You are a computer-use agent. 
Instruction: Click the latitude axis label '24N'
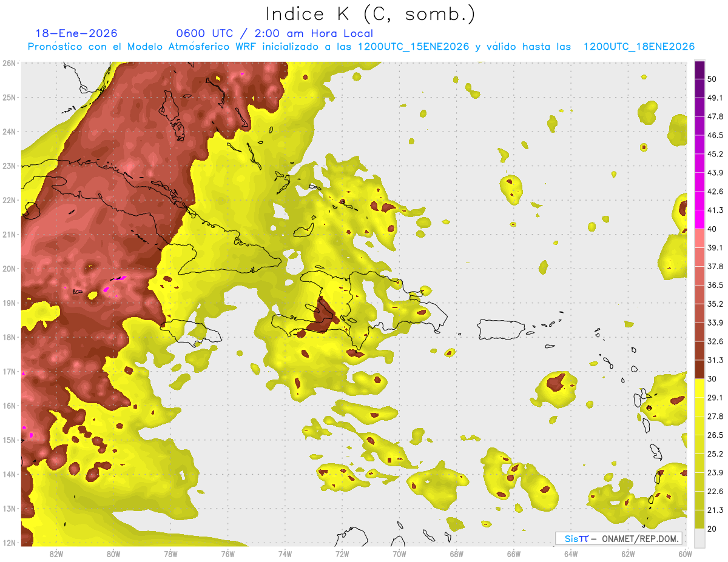pos(8,132)
